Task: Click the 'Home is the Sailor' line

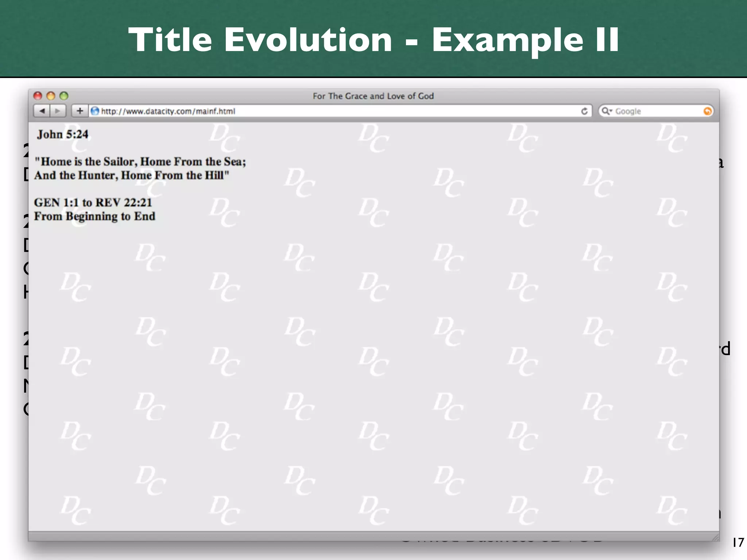Action: (x=140, y=162)
